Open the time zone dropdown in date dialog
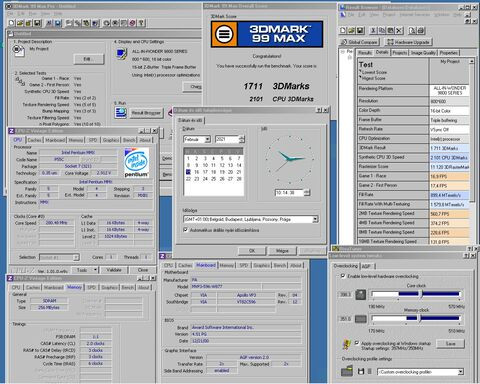 pyautogui.click(x=315, y=219)
